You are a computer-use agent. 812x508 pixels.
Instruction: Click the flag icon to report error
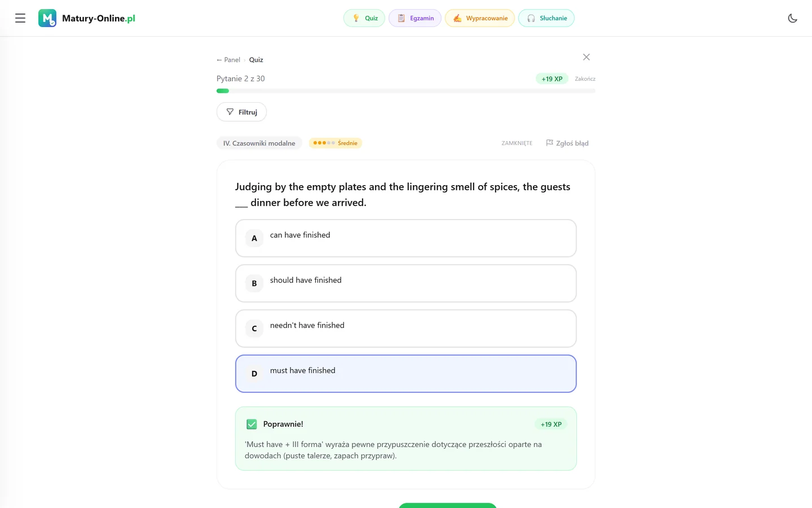(x=549, y=143)
